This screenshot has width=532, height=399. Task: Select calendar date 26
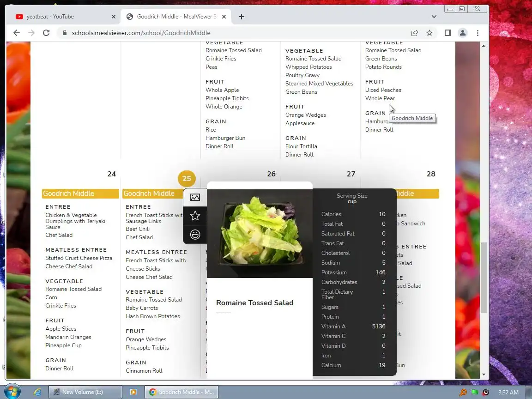pyautogui.click(x=271, y=174)
